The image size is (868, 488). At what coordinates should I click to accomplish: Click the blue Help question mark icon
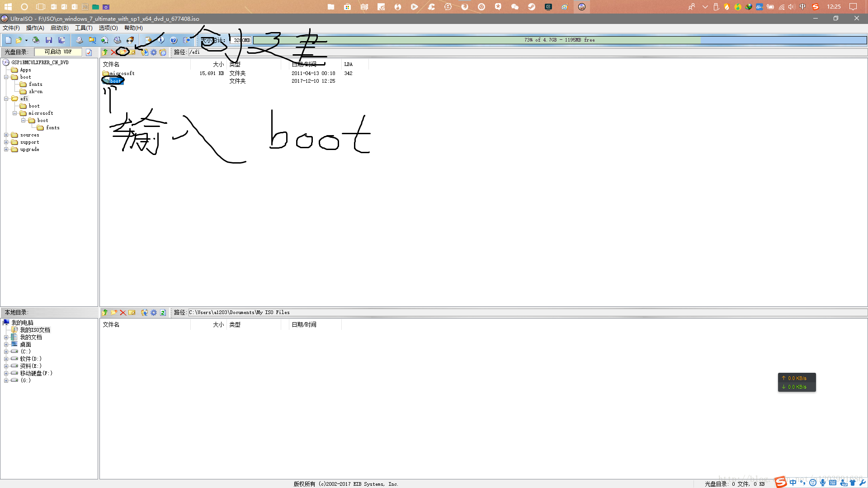click(174, 40)
